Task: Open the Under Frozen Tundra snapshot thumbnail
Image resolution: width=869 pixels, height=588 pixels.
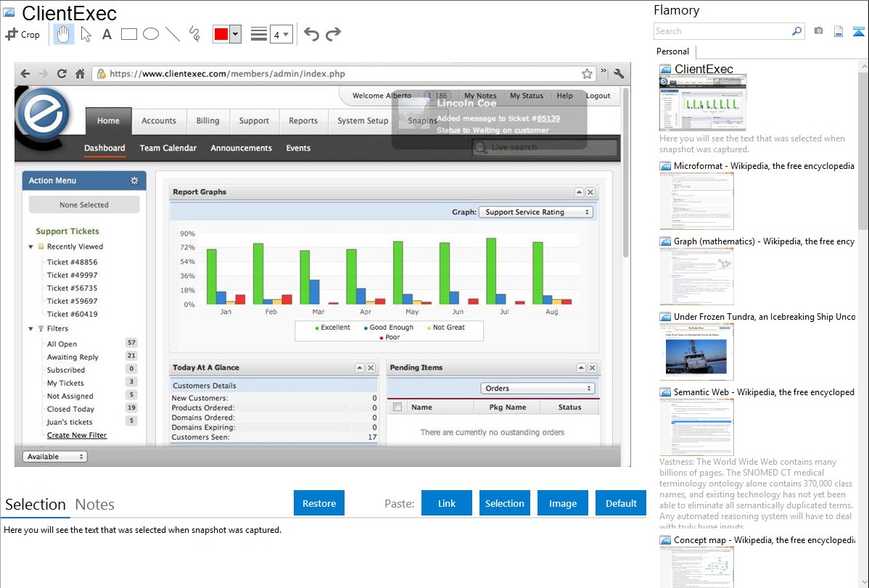Action: pyautogui.click(x=696, y=352)
